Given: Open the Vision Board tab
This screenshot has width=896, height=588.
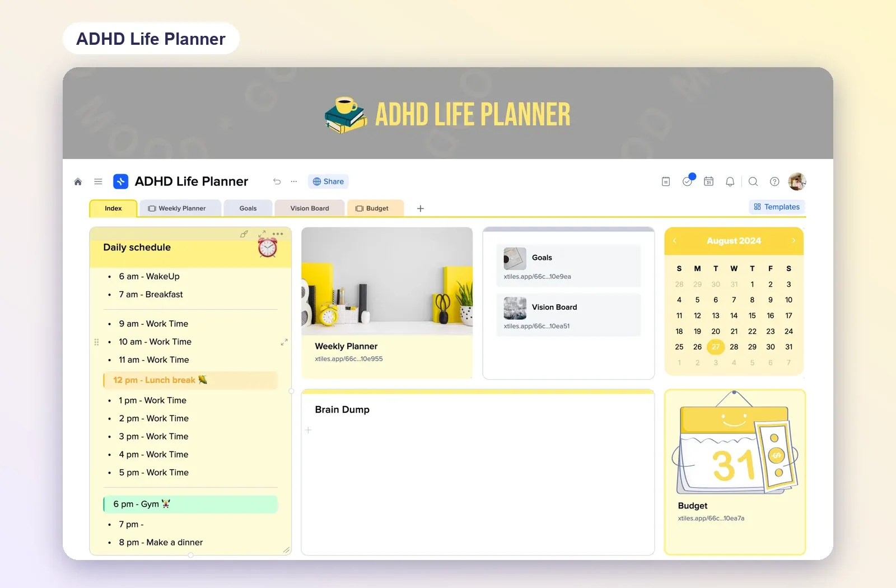Looking at the screenshot, I should pos(310,208).
